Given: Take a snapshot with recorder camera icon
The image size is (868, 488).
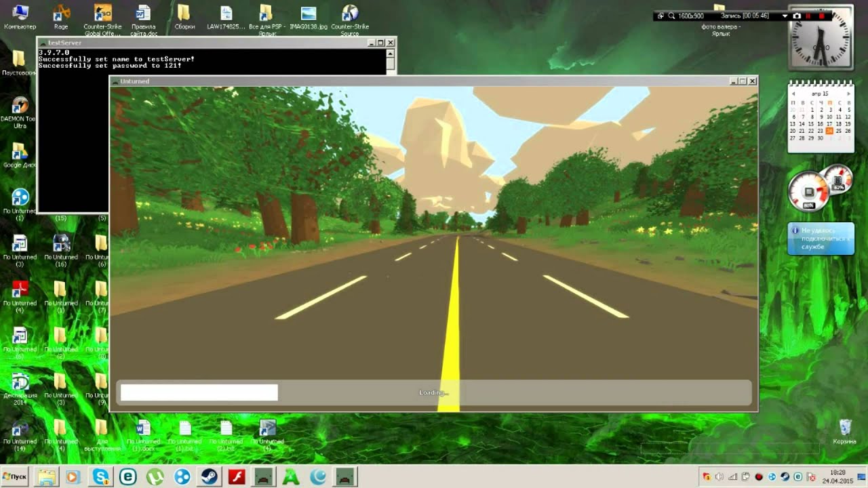Looking at the screenshot, I should pos(797,16).
